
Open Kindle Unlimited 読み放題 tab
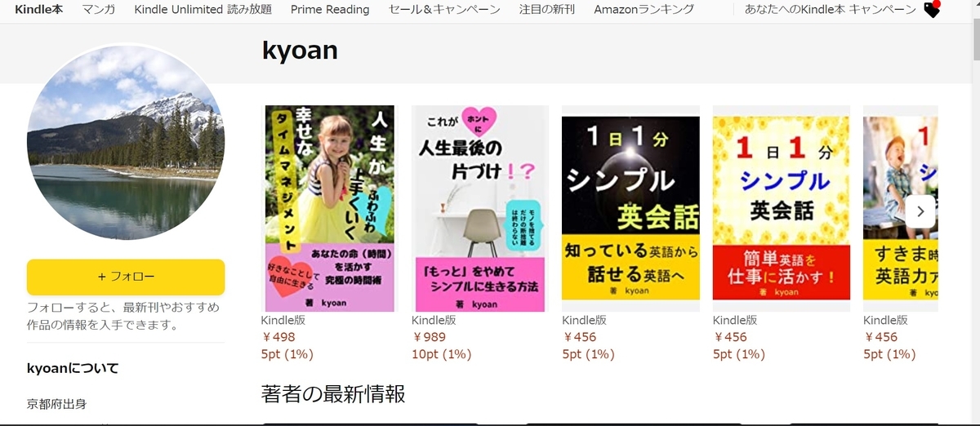203,10
